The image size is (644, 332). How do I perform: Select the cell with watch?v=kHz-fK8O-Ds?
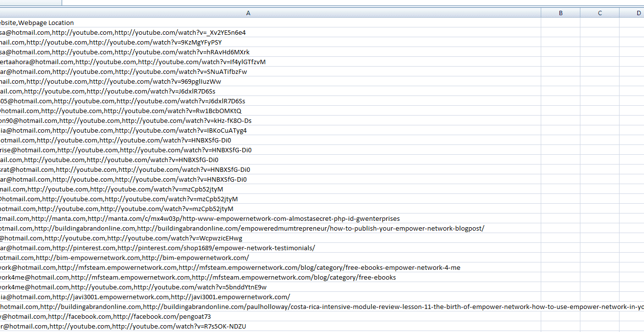(270, 120)
